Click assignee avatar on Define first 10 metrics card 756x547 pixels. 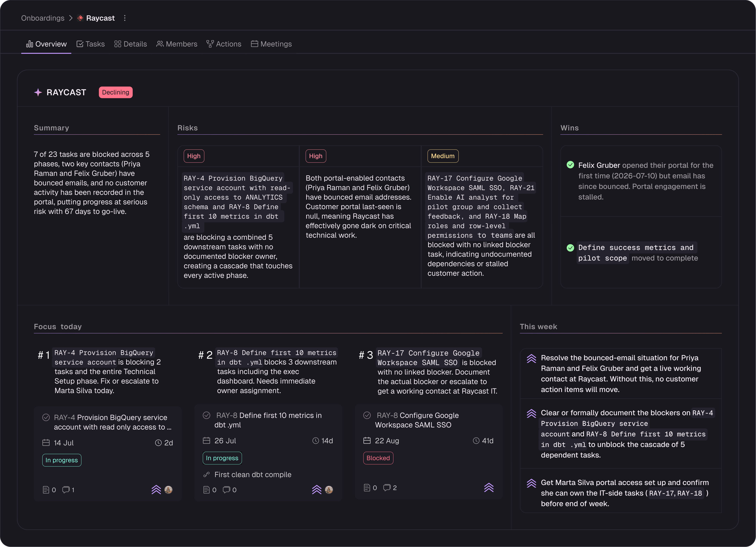point(329,490)
